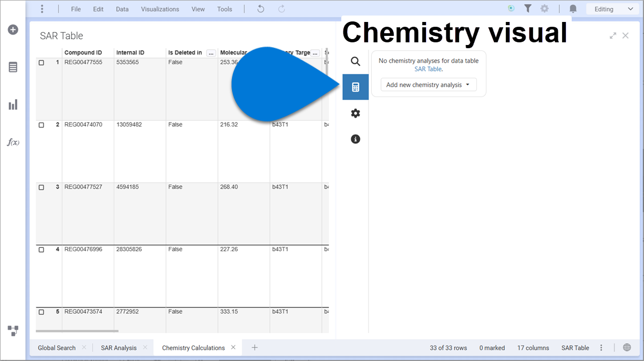
Task: Open the search icon in Chemistry visual
Action: coord(355,61)
